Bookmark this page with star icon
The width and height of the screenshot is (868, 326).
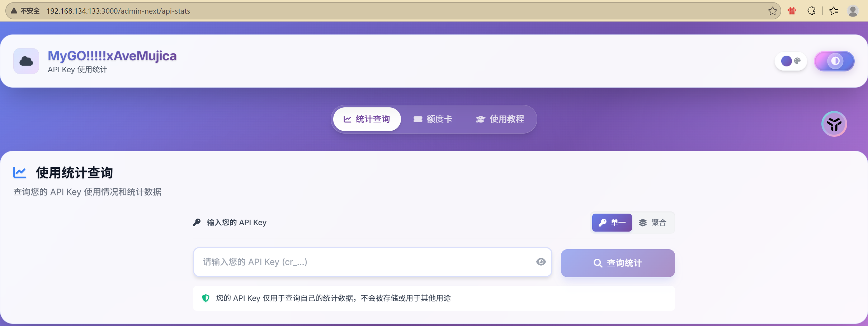click(x=773, y=11)
